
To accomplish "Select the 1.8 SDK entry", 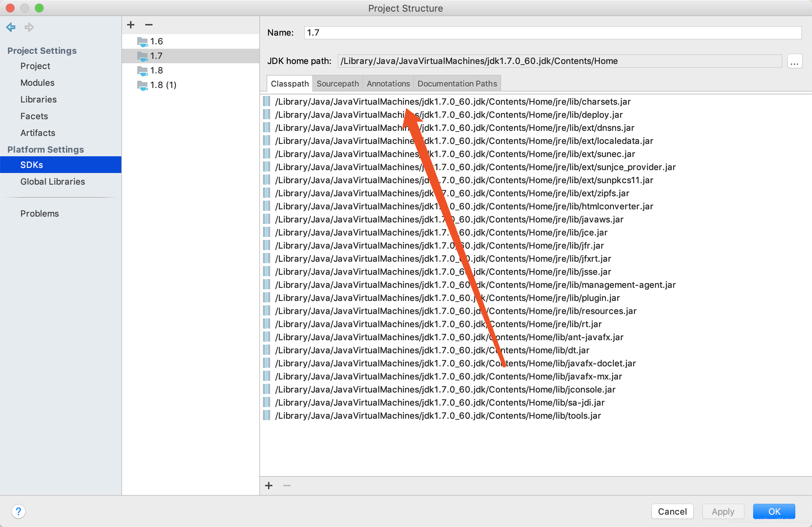I will (157, 71).
